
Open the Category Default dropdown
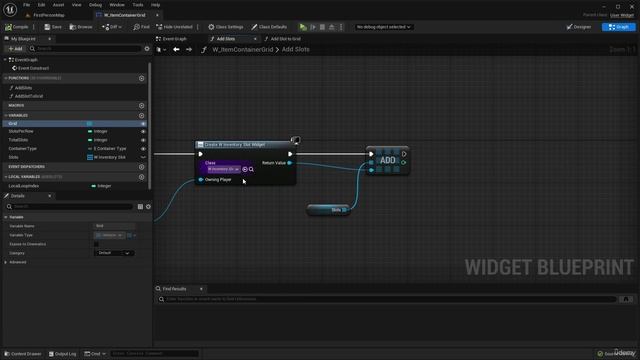point(114,253)
